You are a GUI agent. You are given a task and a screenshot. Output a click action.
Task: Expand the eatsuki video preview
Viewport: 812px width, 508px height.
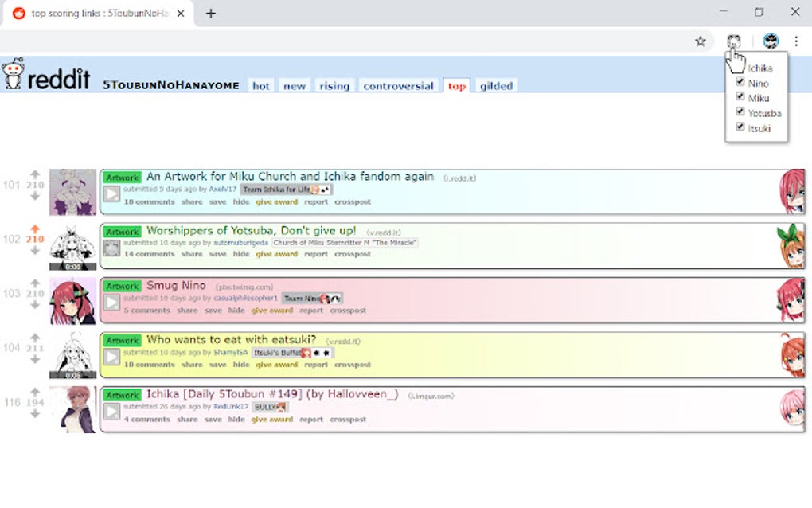point(111,355)
